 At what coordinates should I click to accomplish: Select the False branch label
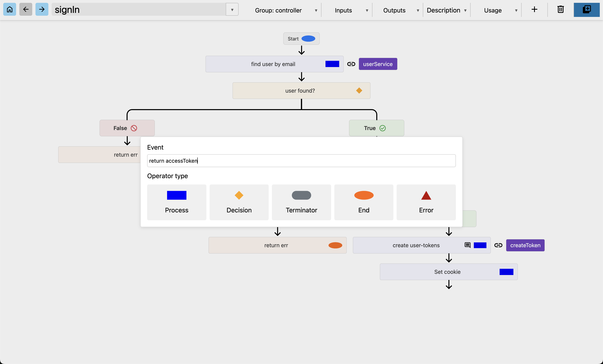pyautogui.click(x=127, y=128)
